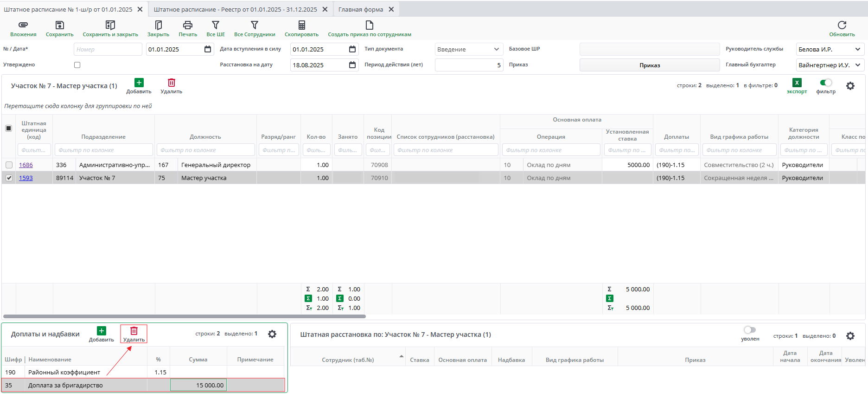This screenshot has height=399, width=868.
Task: Open calendar for № / Дата field
Action: point(208,49)
